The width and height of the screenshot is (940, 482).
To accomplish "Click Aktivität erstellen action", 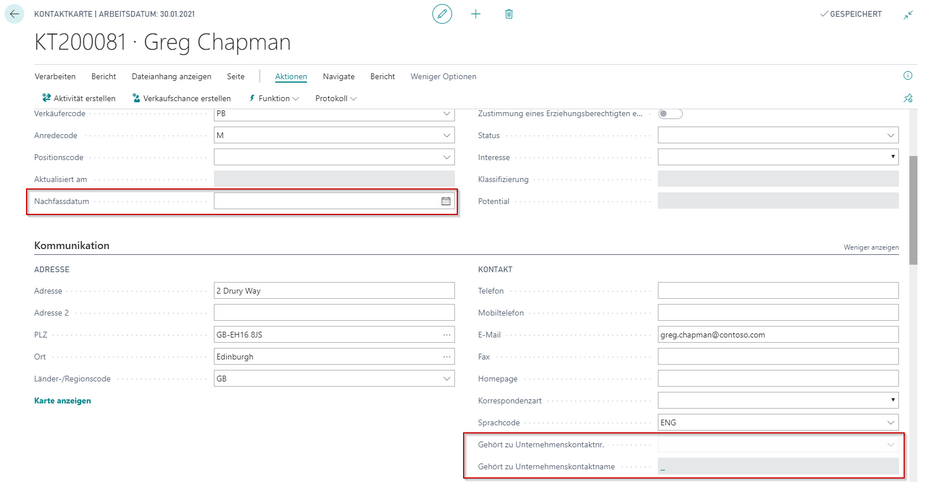I will pos(78,98).
